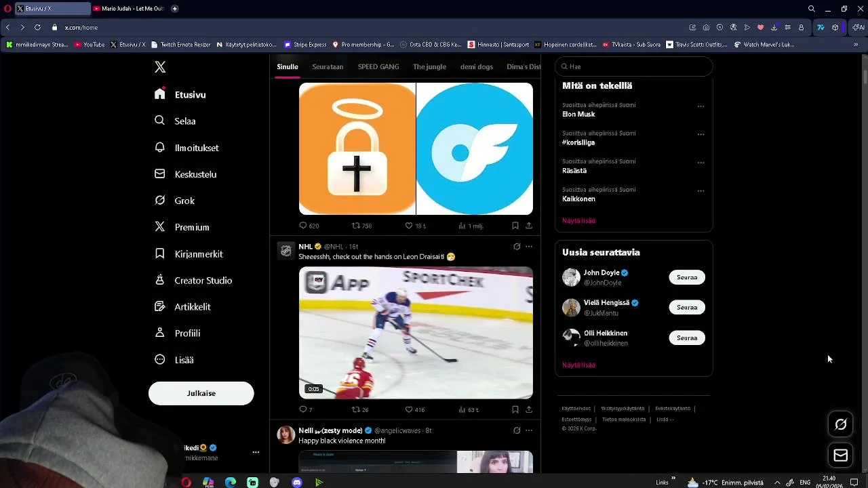Open Elon Musk trending topic
The height and width of the screenshot is (488, 868).
[x=578, y=115]
